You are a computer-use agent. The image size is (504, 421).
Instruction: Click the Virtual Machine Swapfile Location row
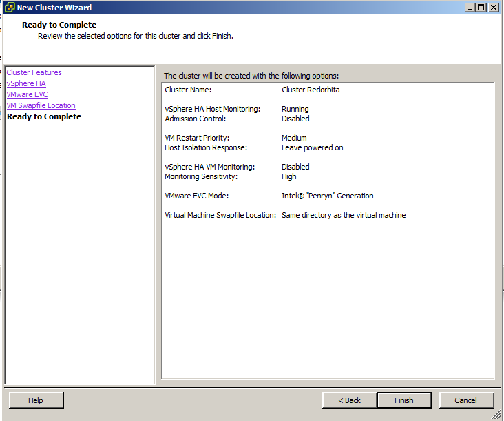(285, 215)
